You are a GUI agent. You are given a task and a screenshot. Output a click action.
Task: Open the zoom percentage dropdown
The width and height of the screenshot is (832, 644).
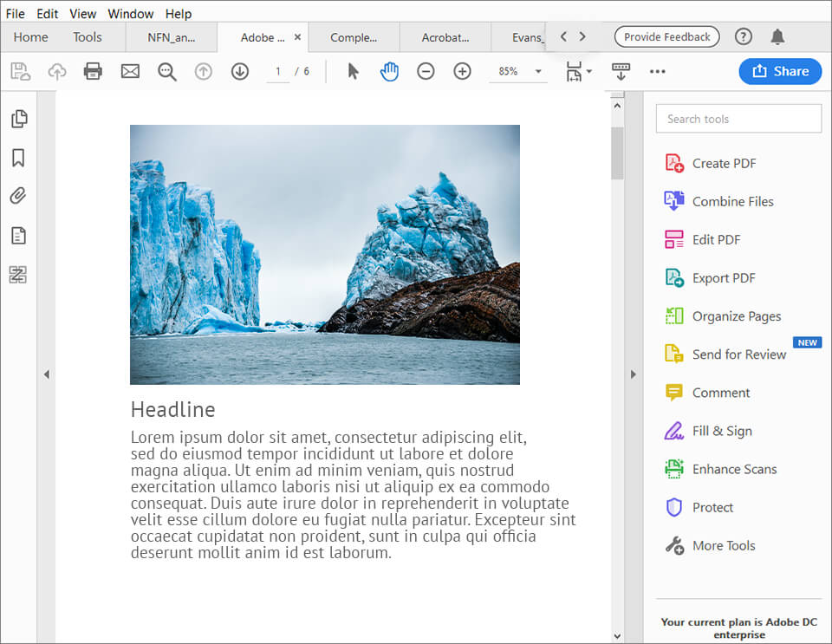tap(538, 73)
